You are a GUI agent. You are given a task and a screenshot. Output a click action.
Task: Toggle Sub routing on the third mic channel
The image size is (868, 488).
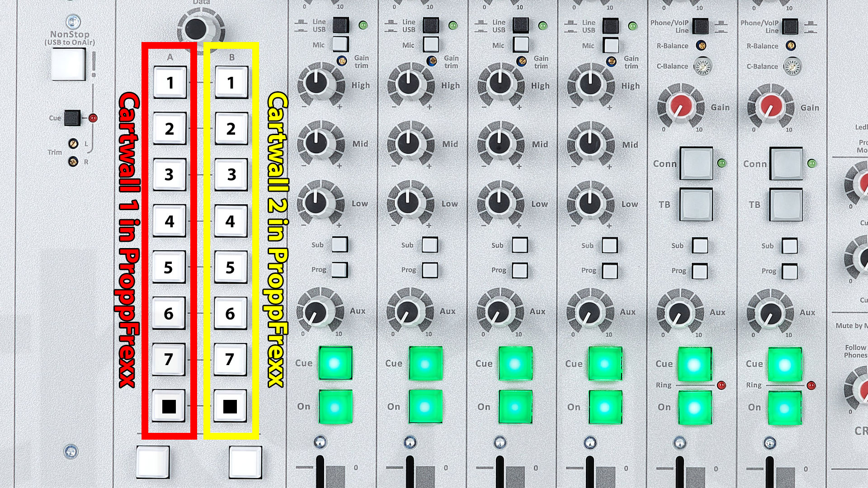(x=519, y=245)
